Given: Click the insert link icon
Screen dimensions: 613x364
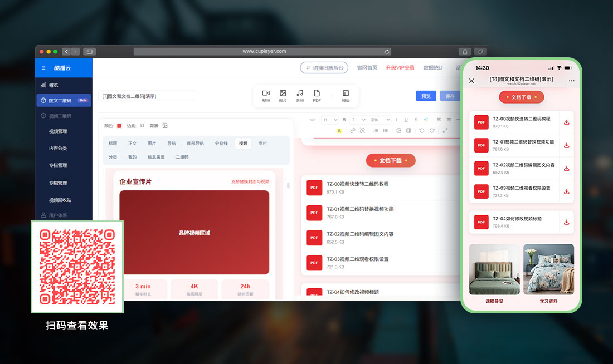Looking at the screenshot, I should click(x=353, y=131).
